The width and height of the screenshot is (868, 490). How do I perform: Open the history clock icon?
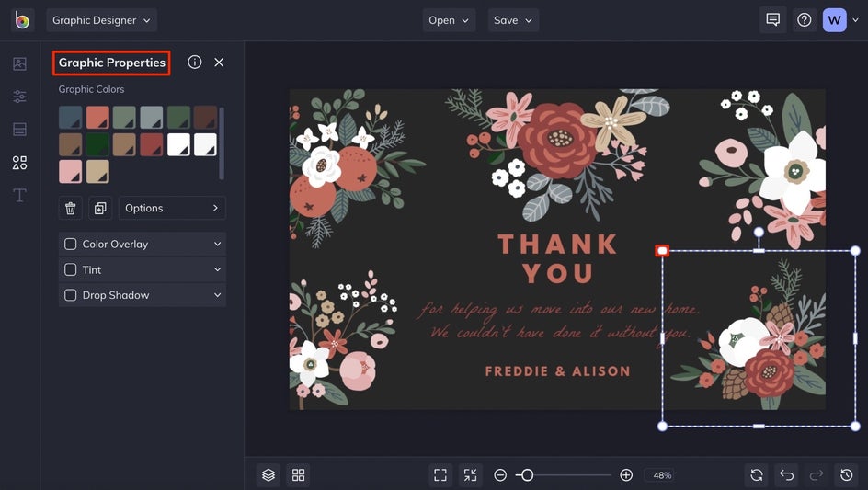tap(847, 475)
